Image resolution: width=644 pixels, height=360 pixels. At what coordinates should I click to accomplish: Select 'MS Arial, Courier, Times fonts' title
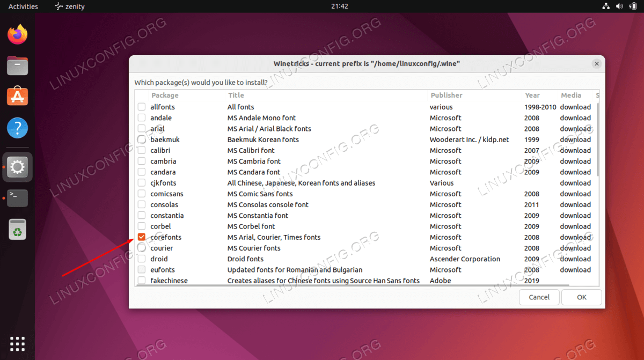(x=274, y=237)
